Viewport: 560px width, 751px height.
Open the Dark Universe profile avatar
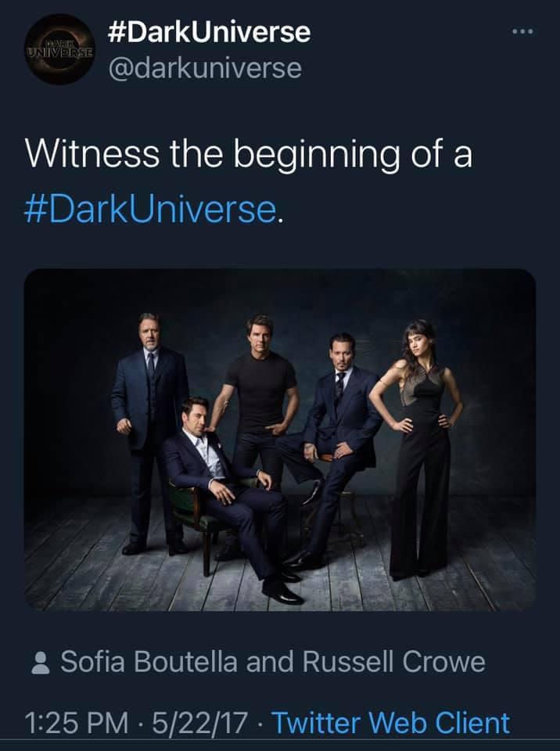(59, 48)
